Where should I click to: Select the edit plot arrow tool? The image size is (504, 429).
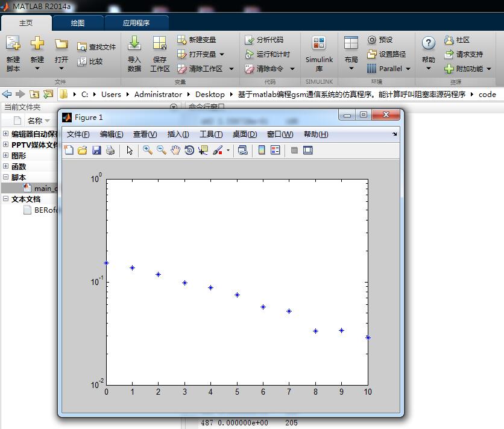coord(130,150)
